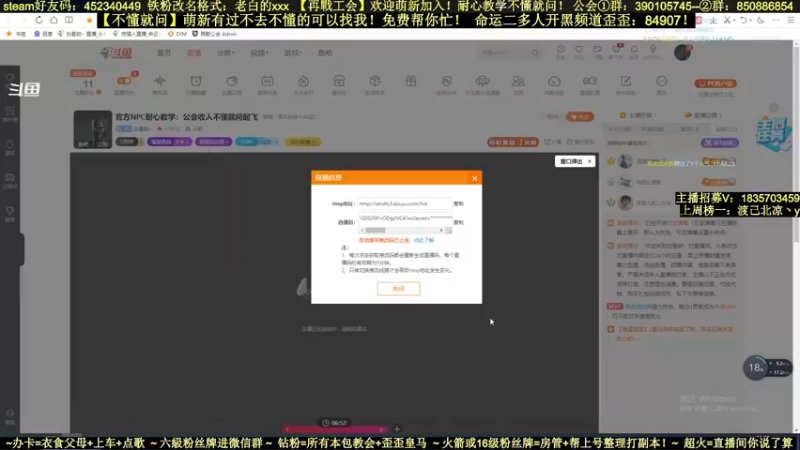Copy the stream key
The height and width of the screenshot is (450, 800).
pos(459,222)
